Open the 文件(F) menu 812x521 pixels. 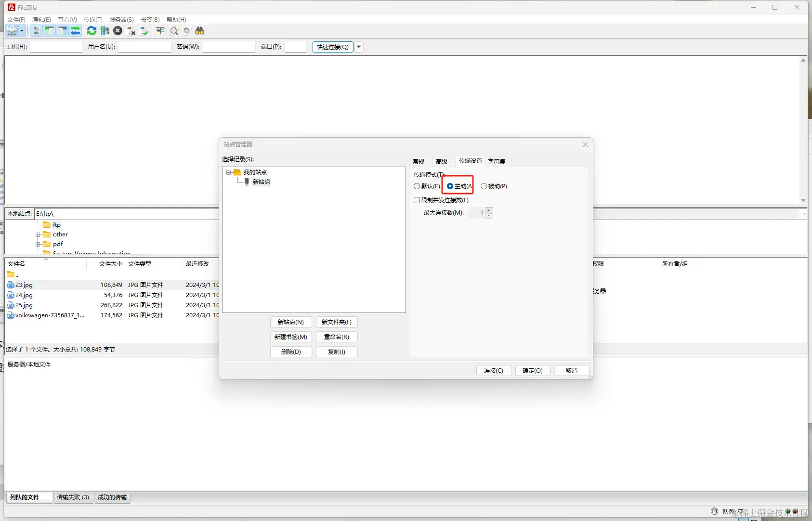[16, 20]
